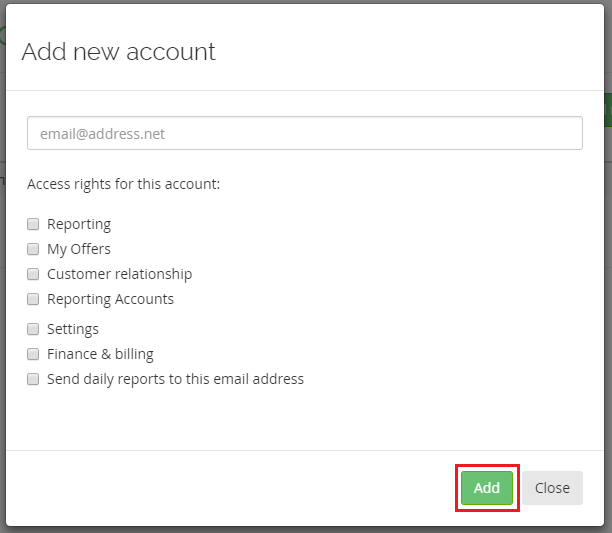612x533 pixels.
Task: Click the 'Add new account' dialog heading
Action: [118, 51]
